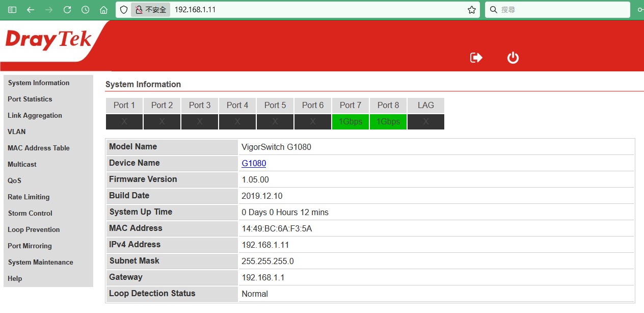Click the G1080 device name link

pyautogui.click(x=254, y=163)
